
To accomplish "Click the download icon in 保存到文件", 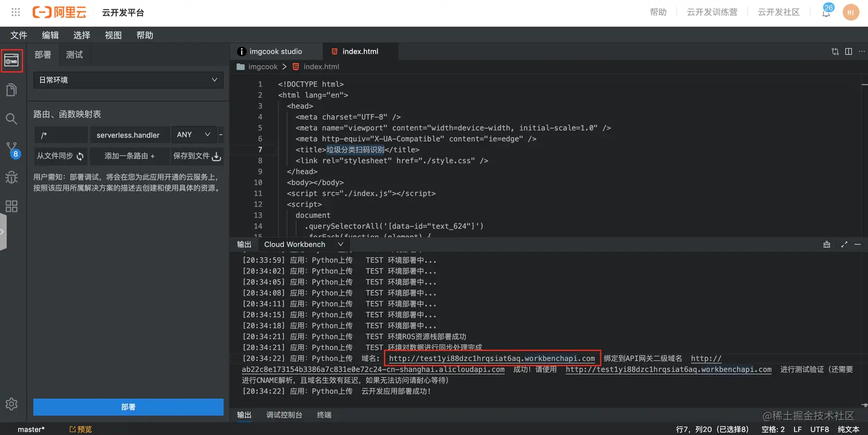I will point(216,156).
